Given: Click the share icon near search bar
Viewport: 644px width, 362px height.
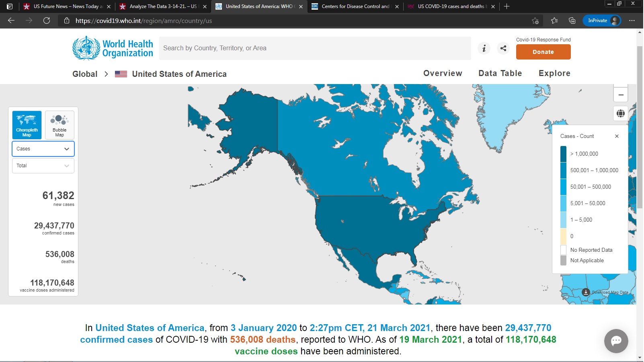Looking at the screenshot, I should point(503,48).
